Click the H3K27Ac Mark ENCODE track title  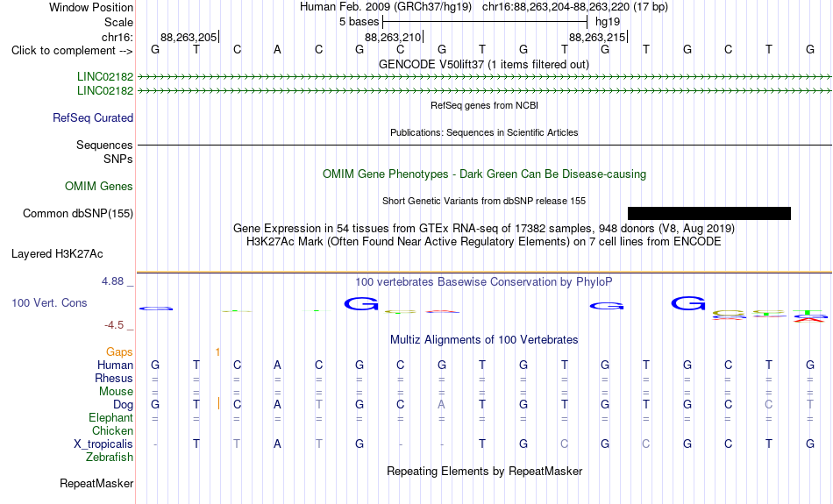click(x=484, y=242)
